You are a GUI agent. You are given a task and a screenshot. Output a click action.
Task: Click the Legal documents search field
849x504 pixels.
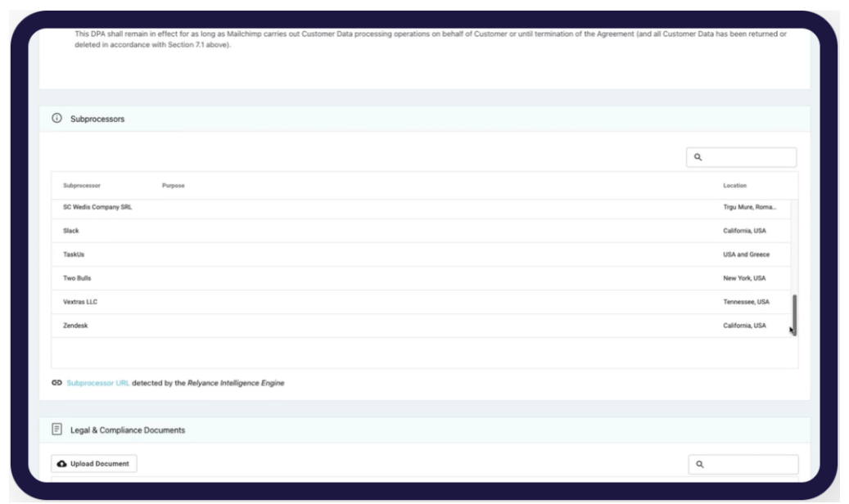tap(743, 465)
